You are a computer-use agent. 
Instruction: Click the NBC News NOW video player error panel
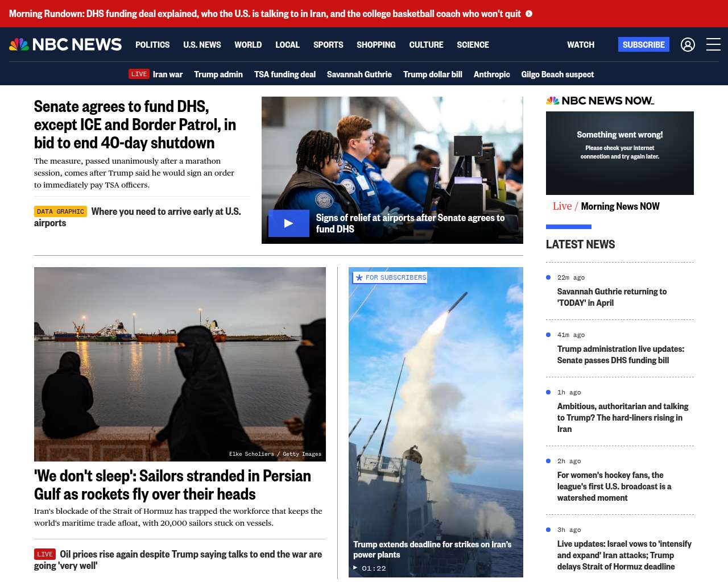(x=620, y=153)
